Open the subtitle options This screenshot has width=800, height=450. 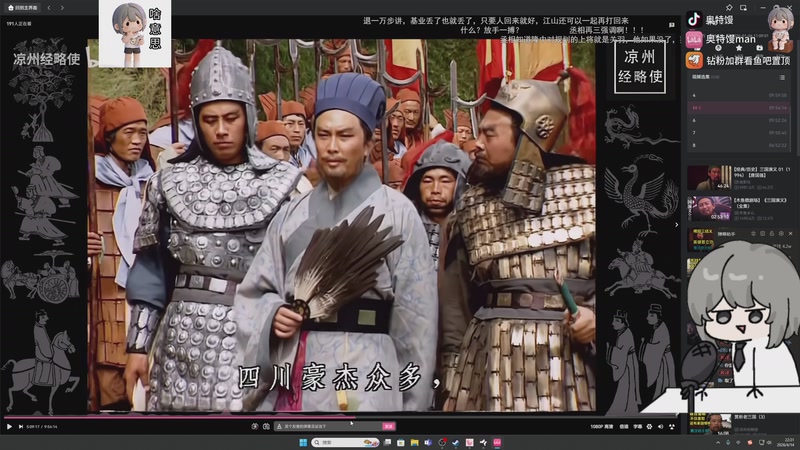pos(638,427)
